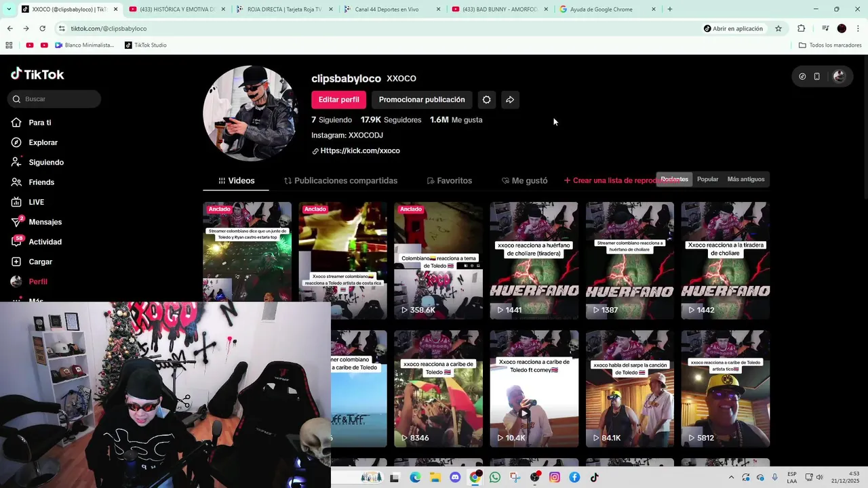Focus the Buscar search field
This screenshot has height=488, width=868.
point(55,99)
